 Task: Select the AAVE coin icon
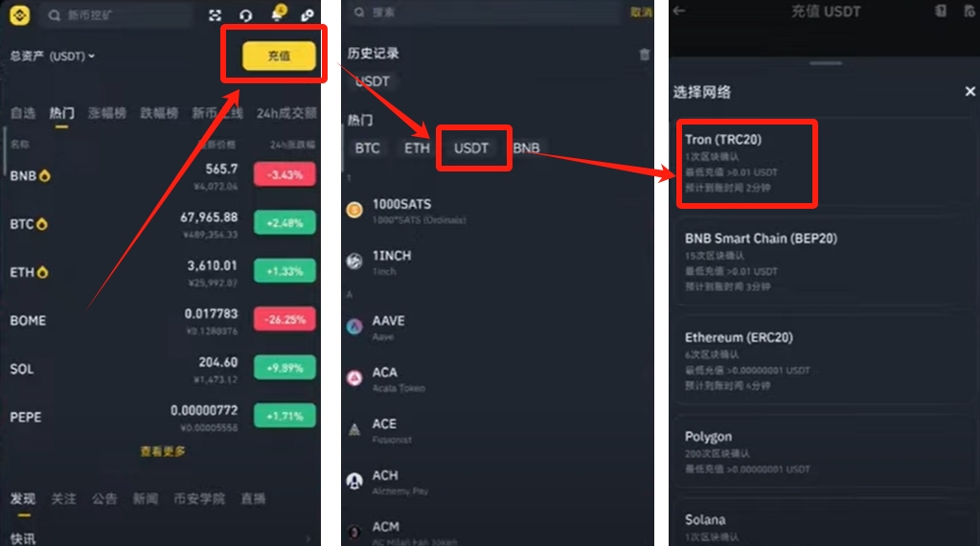(x=354, y=326)
